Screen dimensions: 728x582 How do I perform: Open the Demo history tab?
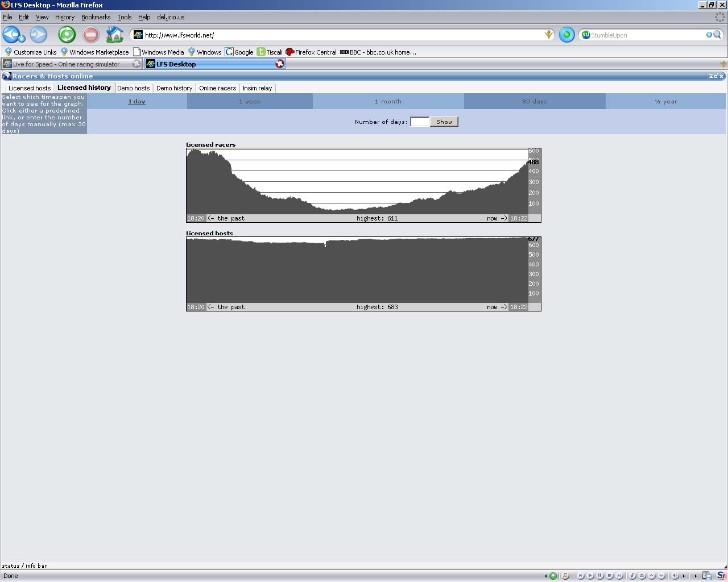pyautogui.click(x=174, y=88)
